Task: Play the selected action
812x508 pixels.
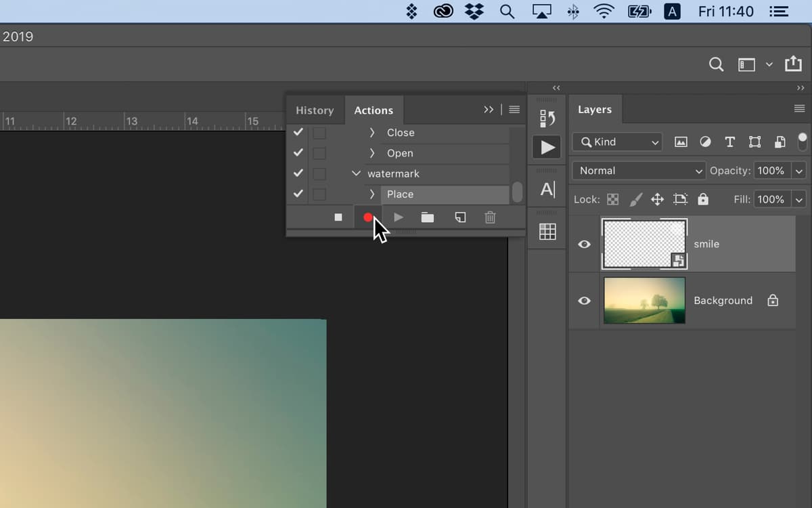Action: (398, 217)
